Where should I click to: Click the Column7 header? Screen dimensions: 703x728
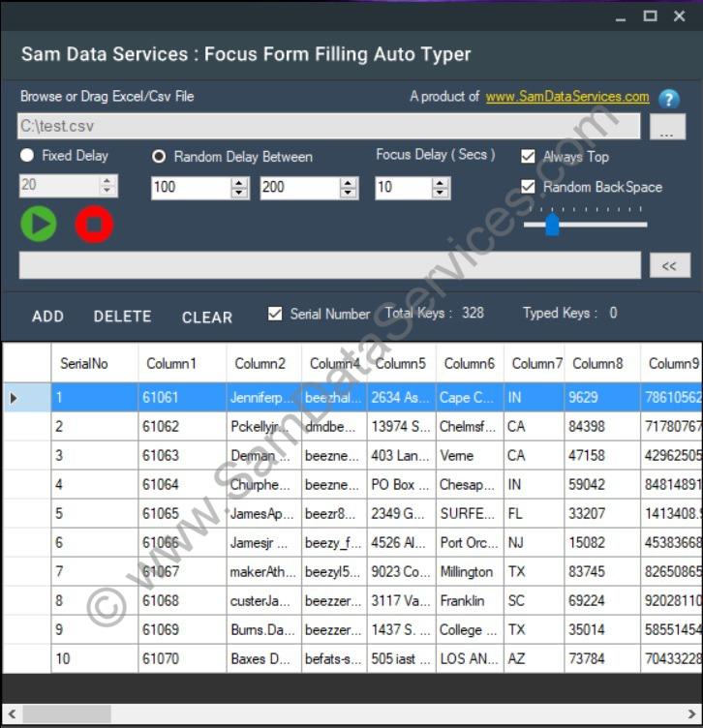[x=535, y=363]
